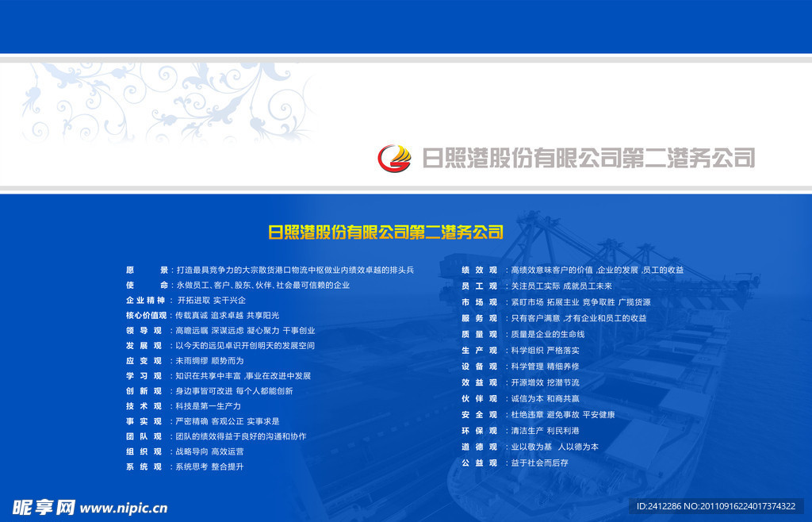Select the 效益观 line 开源增效 挖潜节流
This screenshot has height=522, width=812.
coord(520,382)
